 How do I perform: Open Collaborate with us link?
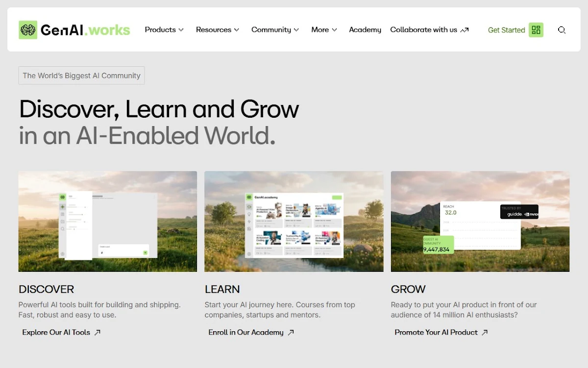click(430, 30)
